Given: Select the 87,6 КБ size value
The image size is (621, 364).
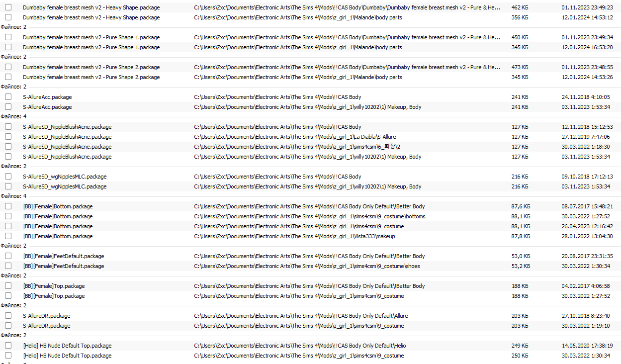Looking at the screenshot, I should tap(521, 206).
